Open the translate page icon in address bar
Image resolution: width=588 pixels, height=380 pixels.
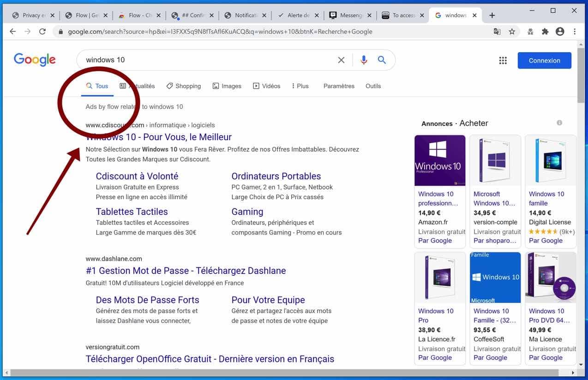[x=497, y=31]
